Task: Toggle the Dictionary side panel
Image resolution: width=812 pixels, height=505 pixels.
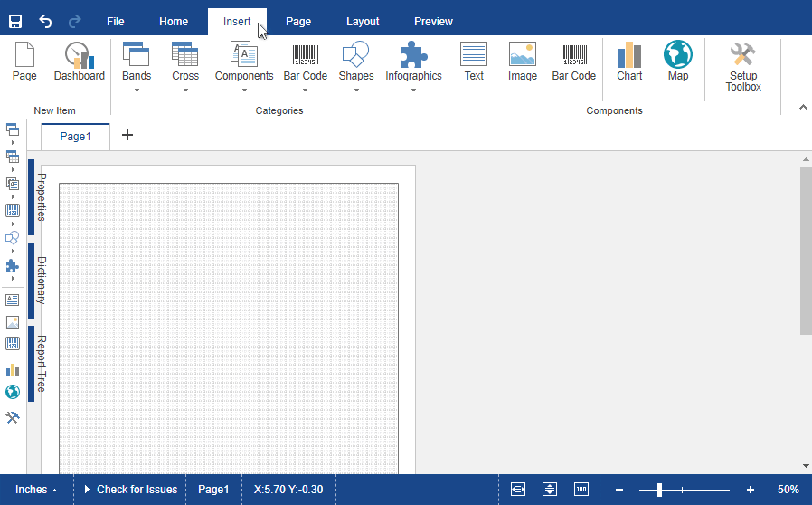Action: pyautogui.click(x=38, y=280)
